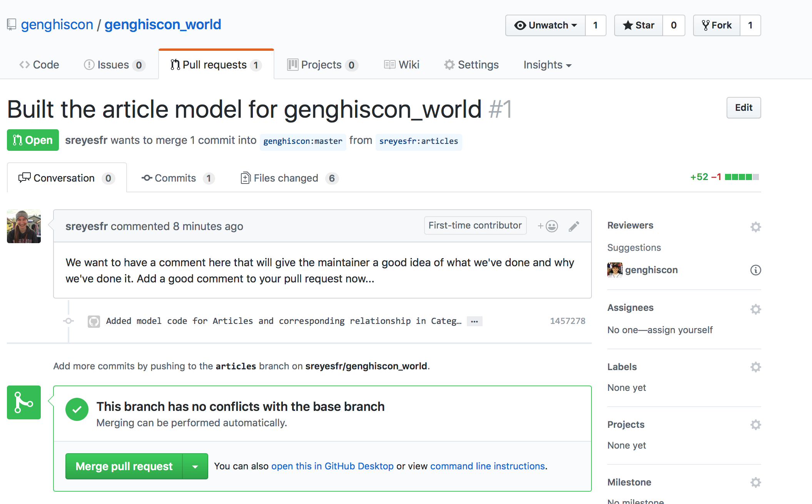Fork the genghiscon_world repository
This screenshot has width=812, height=504.
tap(717, 25)
